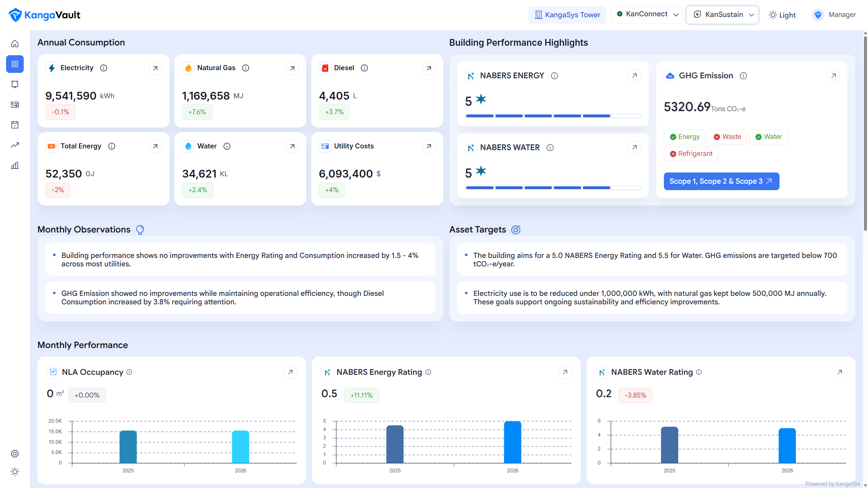This screenshot has height=488, width=868.
Task: Click the sun icon at sidebar bottom
Action: tap(15, 472)
